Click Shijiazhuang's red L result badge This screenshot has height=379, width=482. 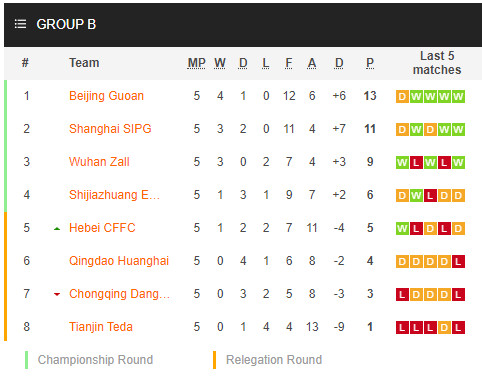click(430, 196)
